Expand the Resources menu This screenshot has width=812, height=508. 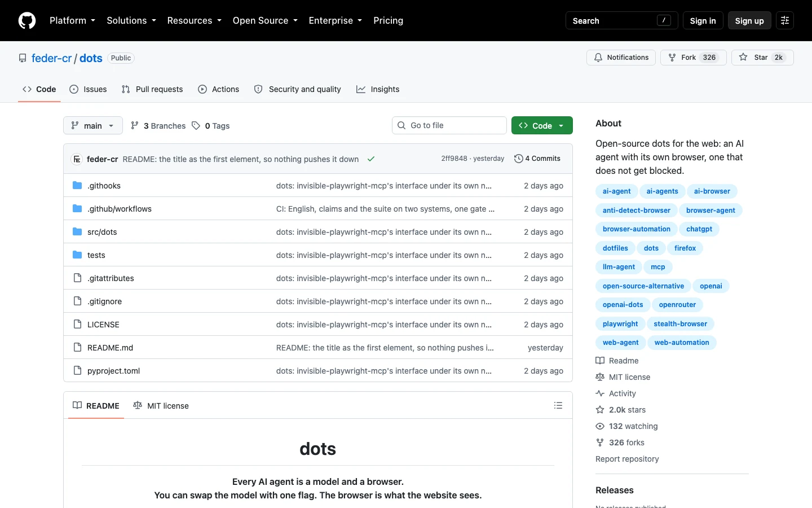point(194,20)
